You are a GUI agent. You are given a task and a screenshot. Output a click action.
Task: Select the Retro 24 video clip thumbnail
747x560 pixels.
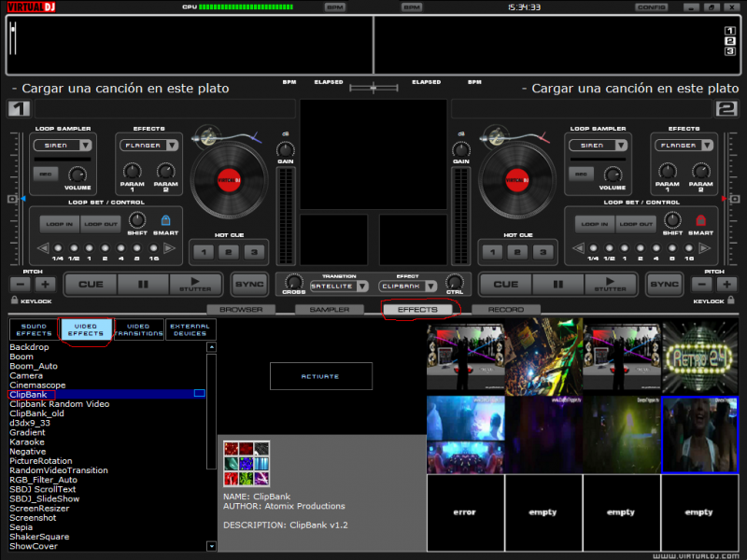(x=699, y=357)
